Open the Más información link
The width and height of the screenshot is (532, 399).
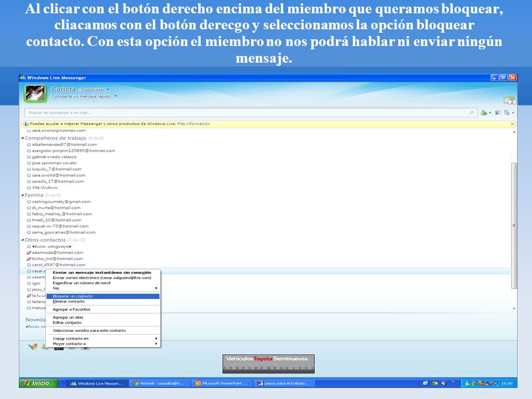coord(193,124)
